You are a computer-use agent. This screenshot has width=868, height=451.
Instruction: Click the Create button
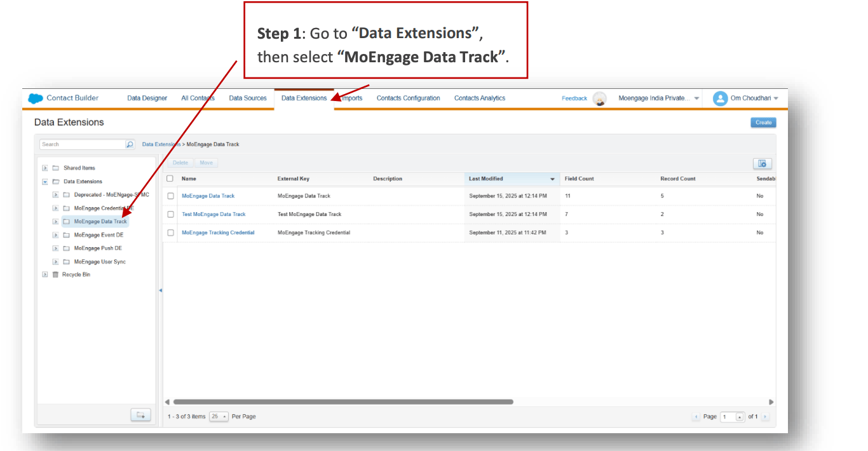pyautogui.click(x=763, y=123)
